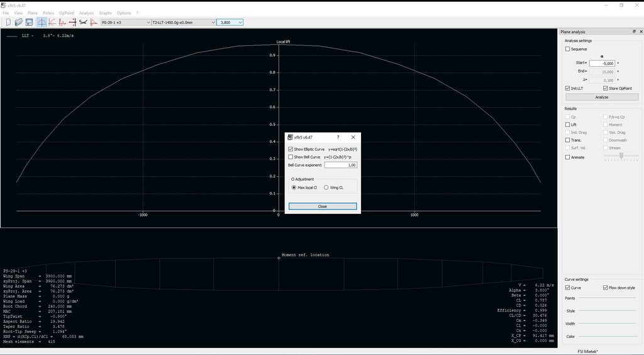Switch to the operating point view icon
The image size is (644, 355).
pos(42,22)
